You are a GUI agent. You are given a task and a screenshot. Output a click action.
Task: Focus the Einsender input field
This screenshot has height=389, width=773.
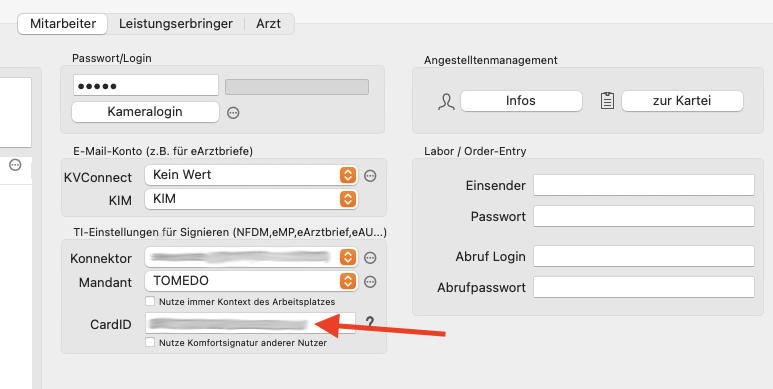[x=644, y=185]
